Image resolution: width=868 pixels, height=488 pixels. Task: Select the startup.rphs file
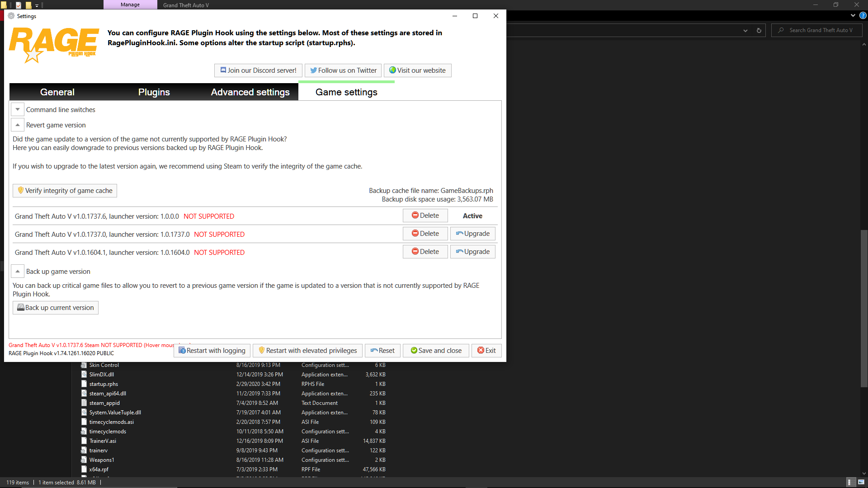pyautogui.click(x=104, y=384)
